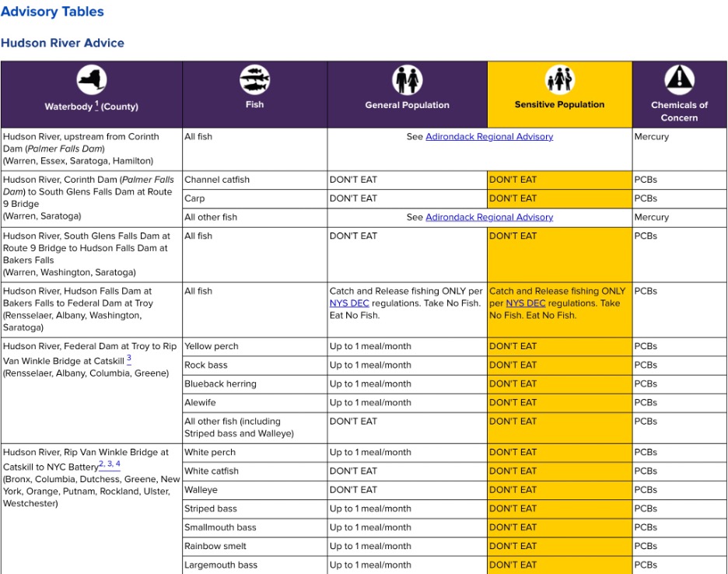Click the Hudson River Advice heading

coord(62,43)
